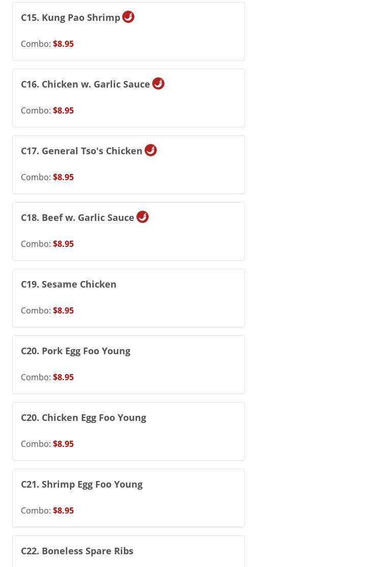This screenshot has width=392, height=567.
Task: Select C16. Chicken w. Garlic Sauce title
Action: point(86,84)
